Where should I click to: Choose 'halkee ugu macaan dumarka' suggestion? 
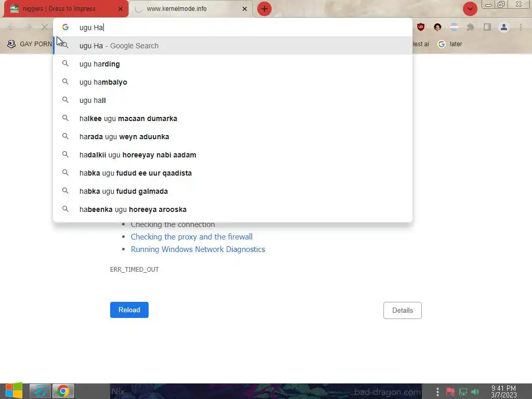[x=233, y=118]
